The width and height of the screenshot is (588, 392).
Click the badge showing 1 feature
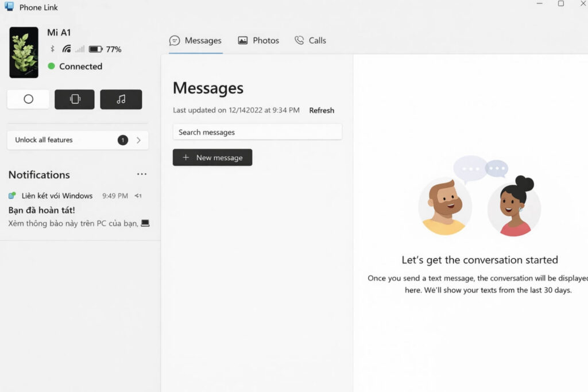tap(122, 140)
